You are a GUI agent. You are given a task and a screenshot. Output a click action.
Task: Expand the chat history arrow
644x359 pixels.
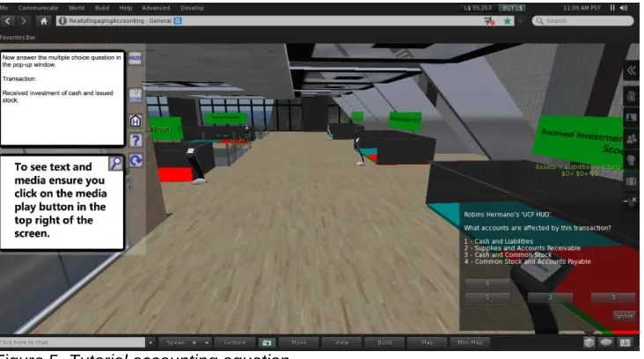click(x=150, y=342)
